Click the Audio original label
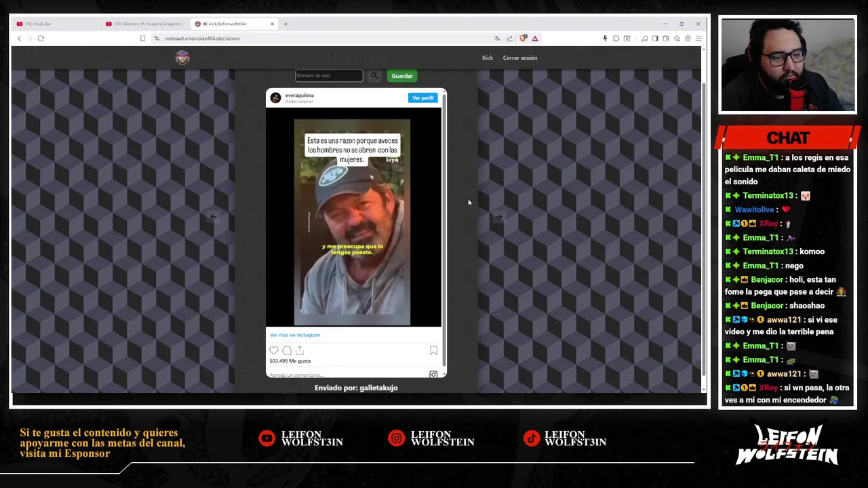This screenshot has height=488, width=868. coord(299,102)
